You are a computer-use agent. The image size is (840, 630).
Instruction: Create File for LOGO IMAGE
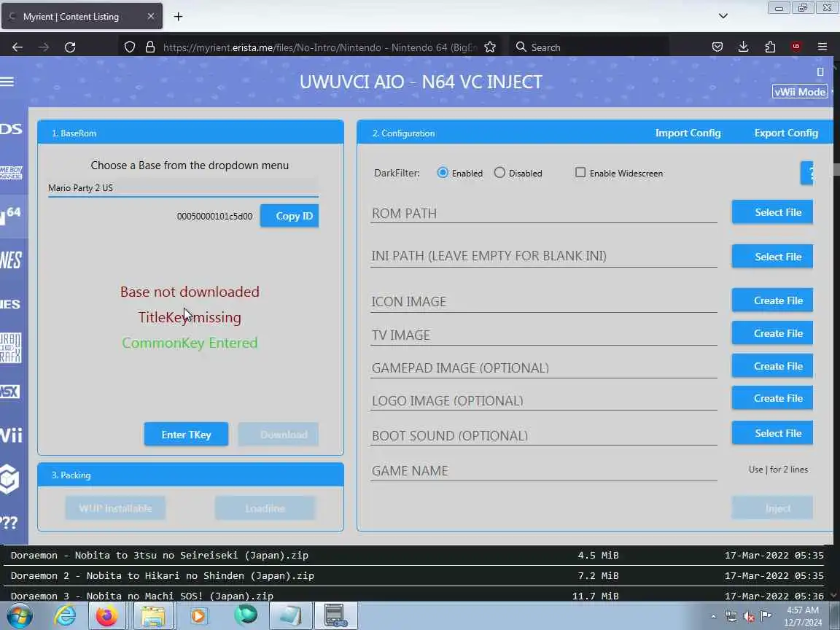pos(772,398)
